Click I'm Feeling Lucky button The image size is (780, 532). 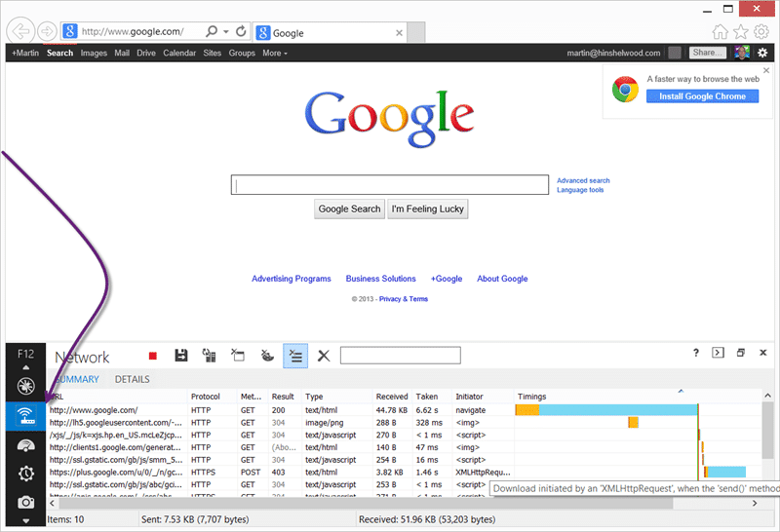[427, 209]
